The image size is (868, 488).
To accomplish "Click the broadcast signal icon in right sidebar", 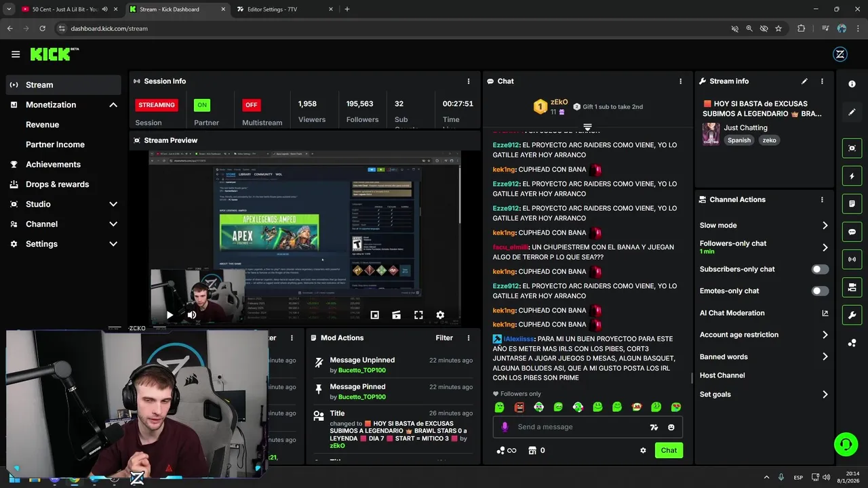I will point(852,260).
